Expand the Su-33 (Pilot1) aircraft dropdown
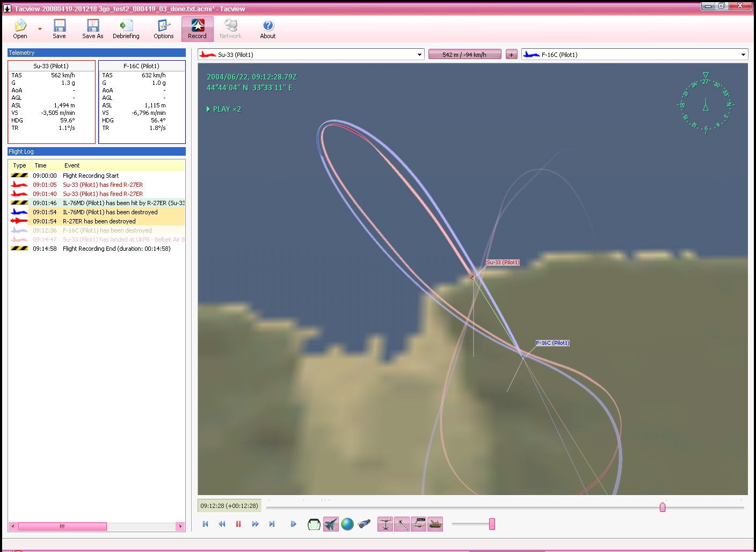Screen dimensions: 756x552 (419, 55)
